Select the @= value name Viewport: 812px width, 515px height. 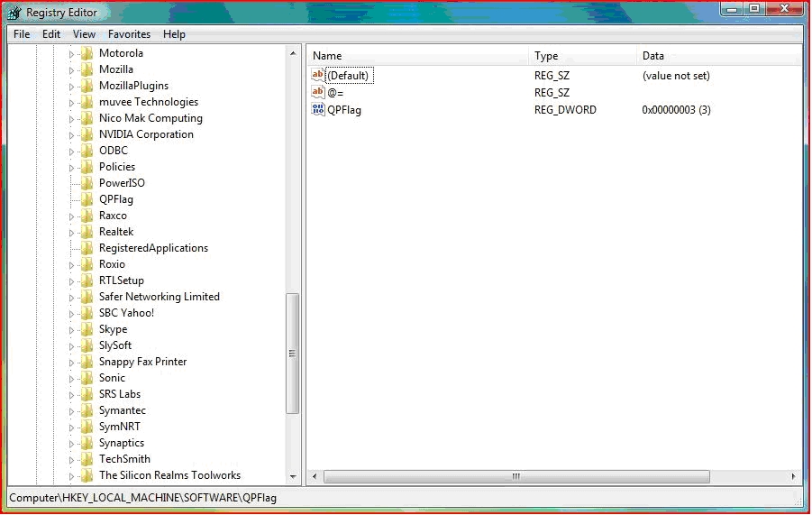335,93
